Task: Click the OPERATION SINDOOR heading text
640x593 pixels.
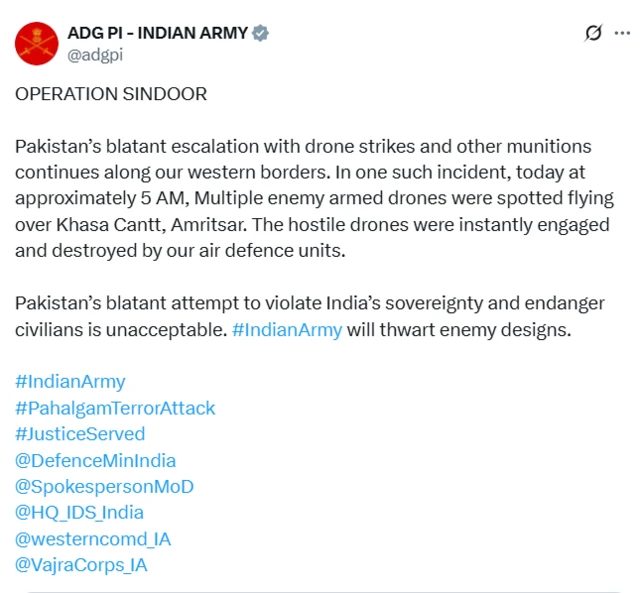Action: click(111, 94)
